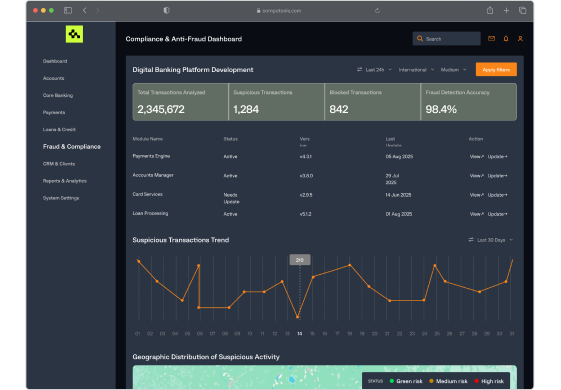Reload the page with refresh icon
Viewport: 561px width, 390px height.
tap(377, 10)
